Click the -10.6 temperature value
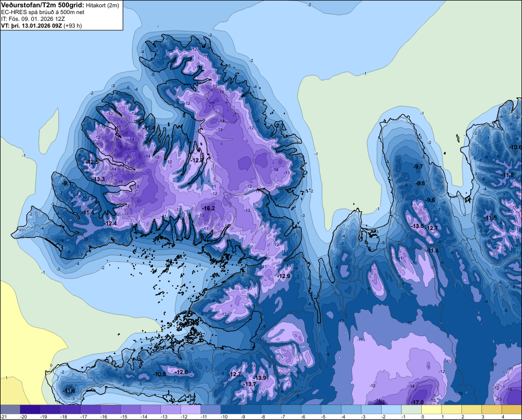This screenshot has width=522, height=420. pos(516,147)
